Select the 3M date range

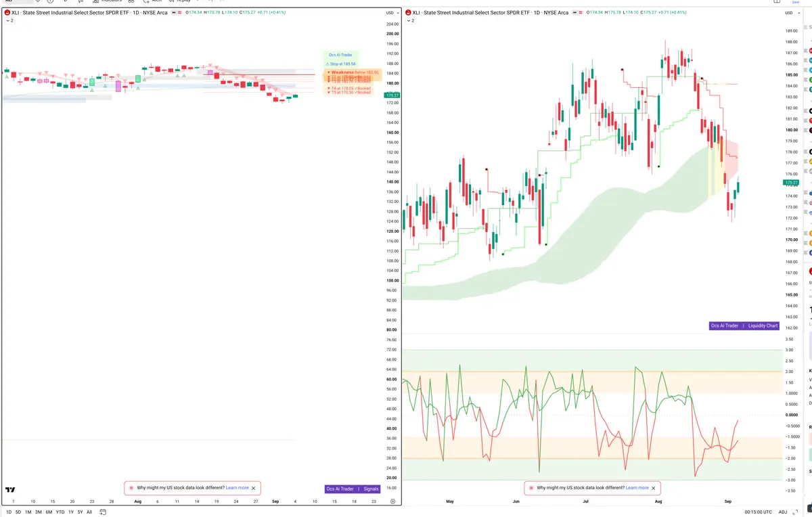(x=39, y=512)
